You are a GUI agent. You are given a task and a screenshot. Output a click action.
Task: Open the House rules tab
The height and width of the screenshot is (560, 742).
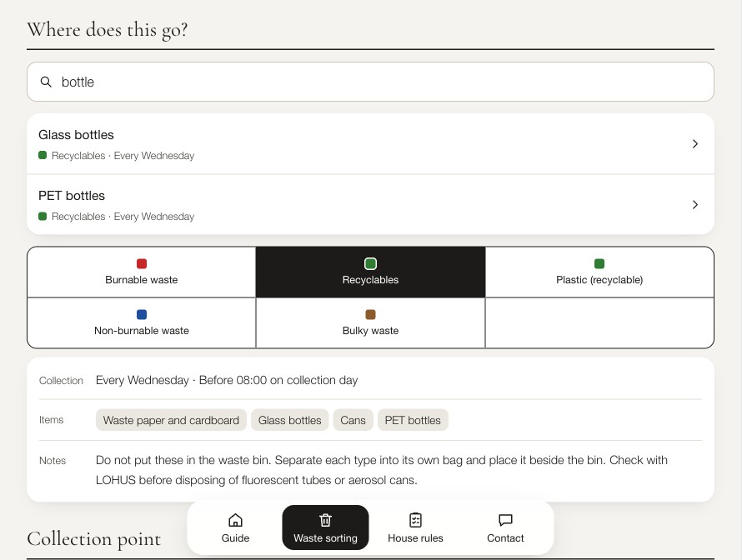coord(415,527)
